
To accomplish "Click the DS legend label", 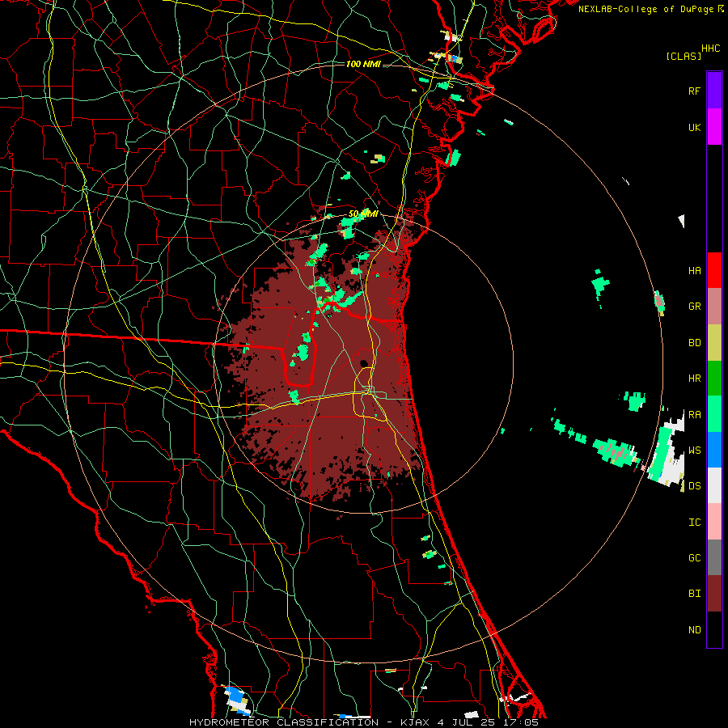I will [694, 486].
